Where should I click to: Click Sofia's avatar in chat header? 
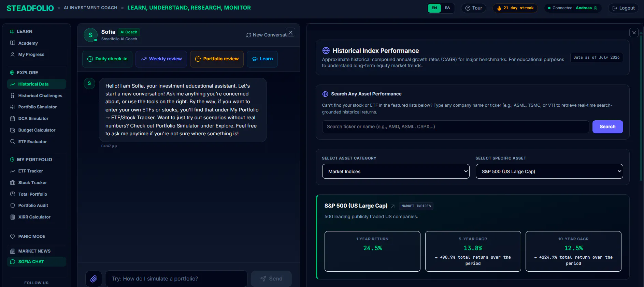(90, 35)
